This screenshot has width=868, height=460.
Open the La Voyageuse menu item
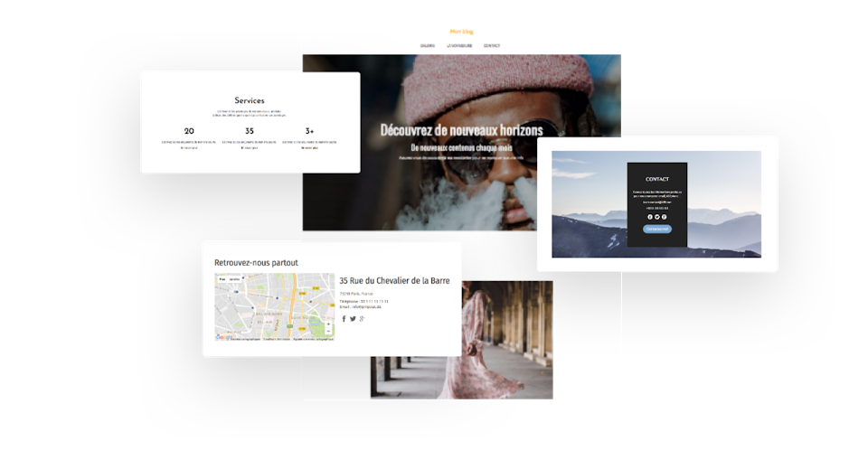459,46
